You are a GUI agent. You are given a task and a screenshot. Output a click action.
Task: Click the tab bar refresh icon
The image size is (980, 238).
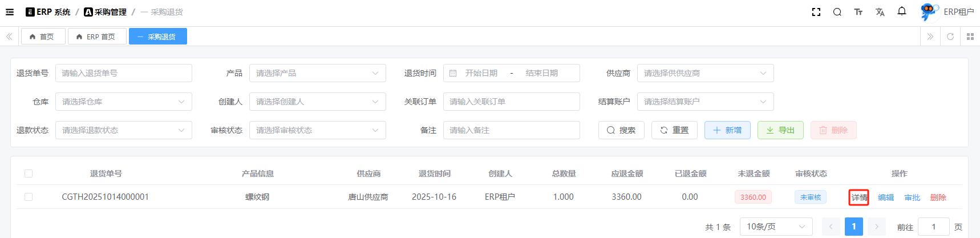pos(950,37)
